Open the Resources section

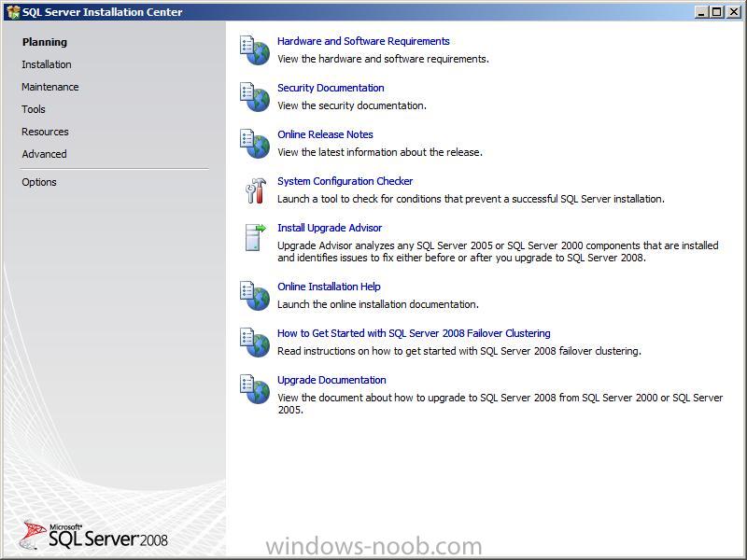[45, 132]
